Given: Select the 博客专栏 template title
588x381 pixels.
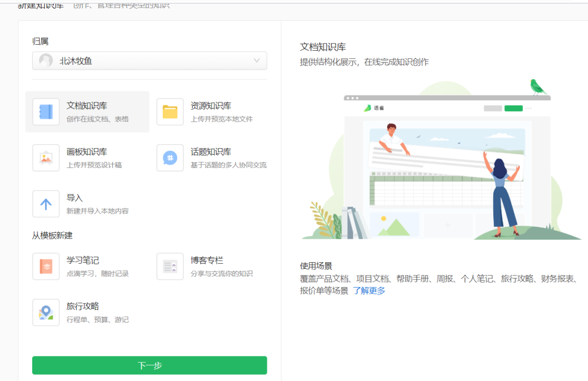Looking at the screenshot, I should [x=207, y=261].
